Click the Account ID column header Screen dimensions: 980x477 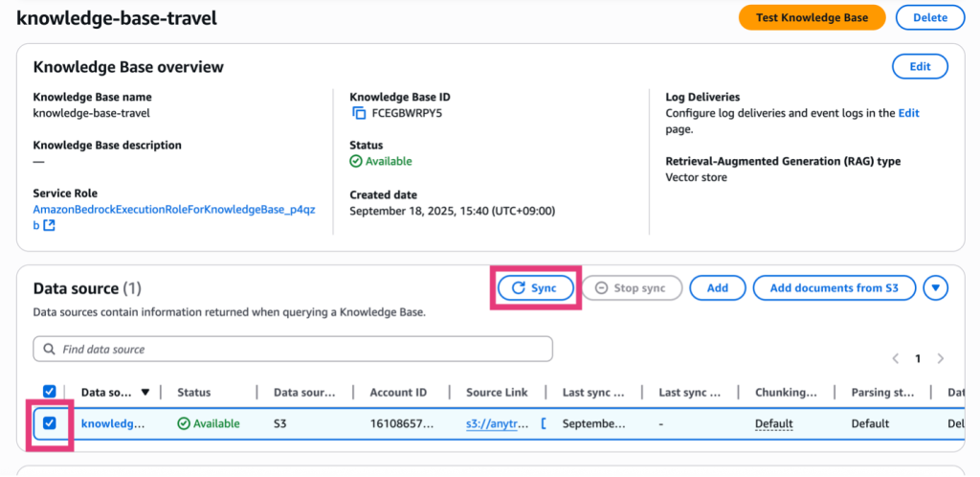coord(398,393)
